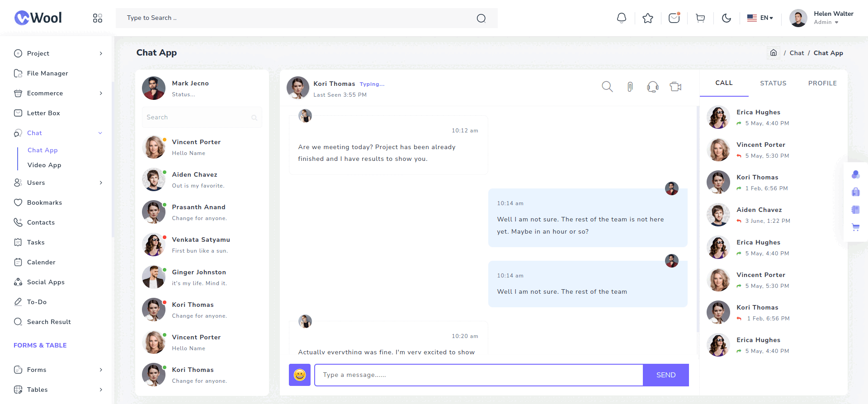Viewport: 868px width, 404px height.
Task: Open Aiden Chavez conversation in contact list
Action: pyautogui.click(x=202, y=179)
